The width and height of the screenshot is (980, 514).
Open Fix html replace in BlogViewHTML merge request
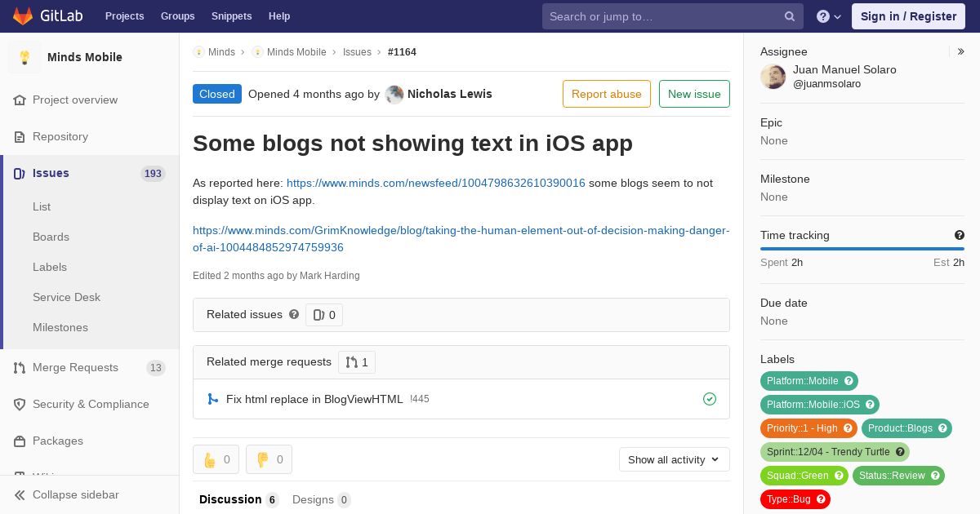tap(314, 399)
